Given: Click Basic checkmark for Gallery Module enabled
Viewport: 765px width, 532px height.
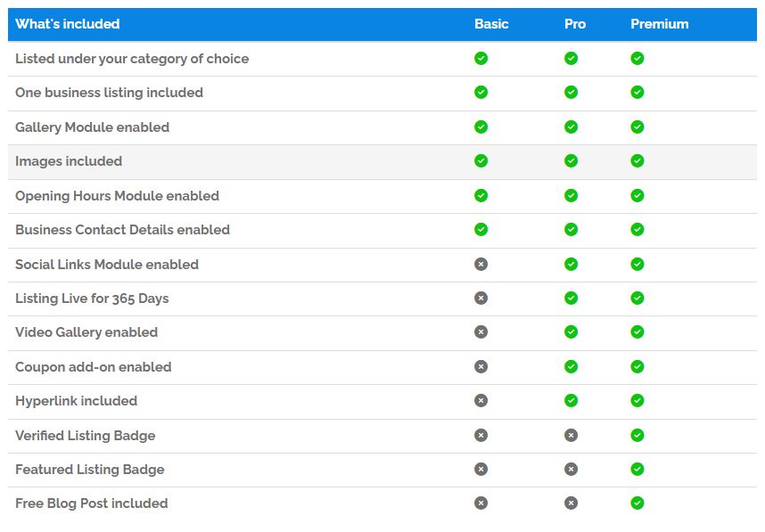Looking at the screenshot, I should point(481,127).
